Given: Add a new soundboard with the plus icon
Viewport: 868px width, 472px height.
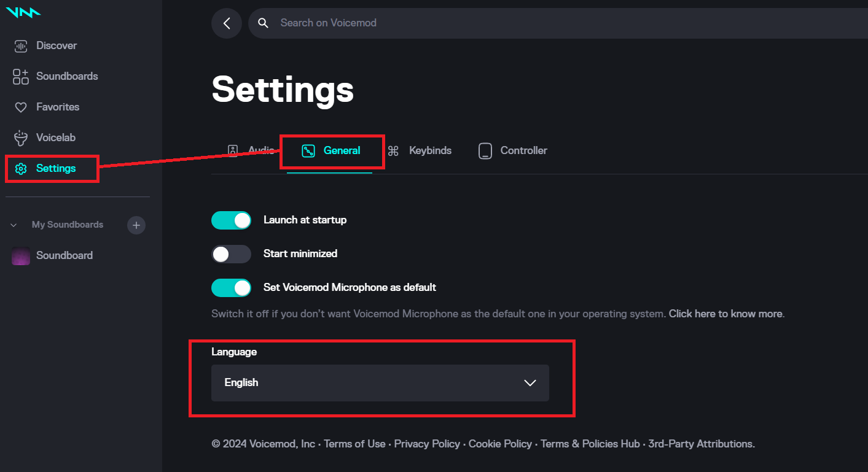Looking at the screenshot, I should tap(136, 225).
